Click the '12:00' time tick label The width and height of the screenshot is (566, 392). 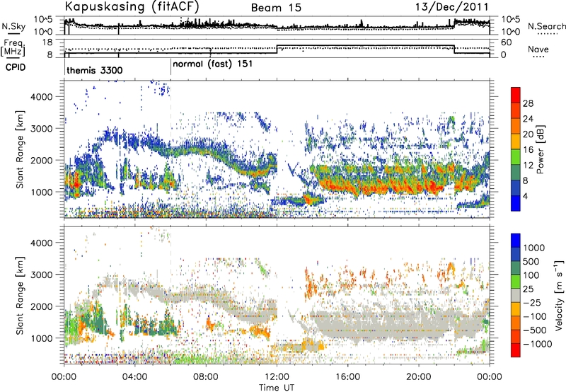coord(277,377)
